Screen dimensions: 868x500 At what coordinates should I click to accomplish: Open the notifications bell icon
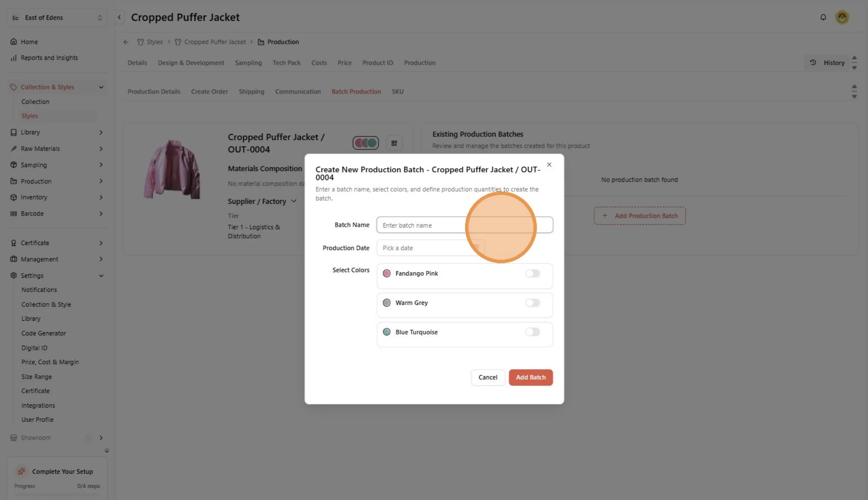click(x=823, y=17)
